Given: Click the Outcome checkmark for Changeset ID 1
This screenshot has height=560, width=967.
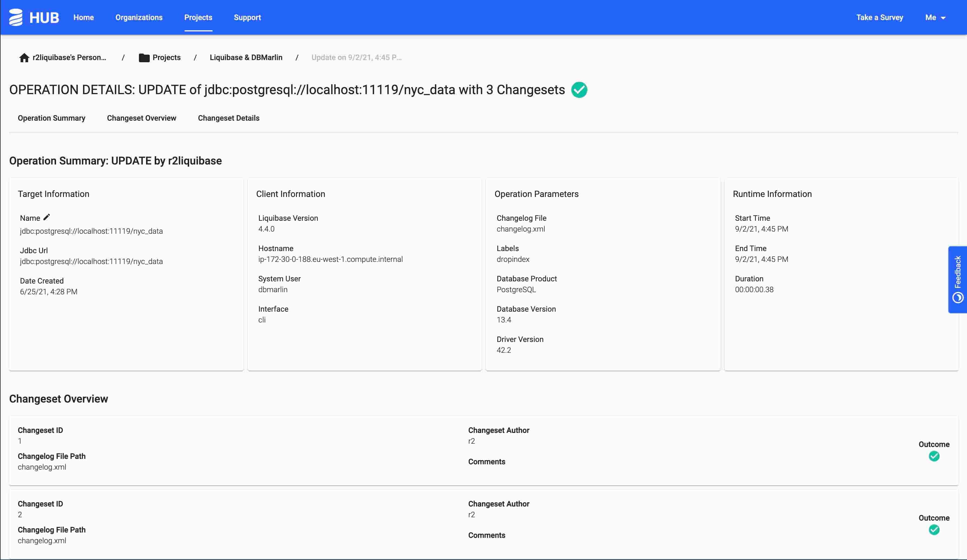Looking at the screenshot, I should (x=934, y=456).
